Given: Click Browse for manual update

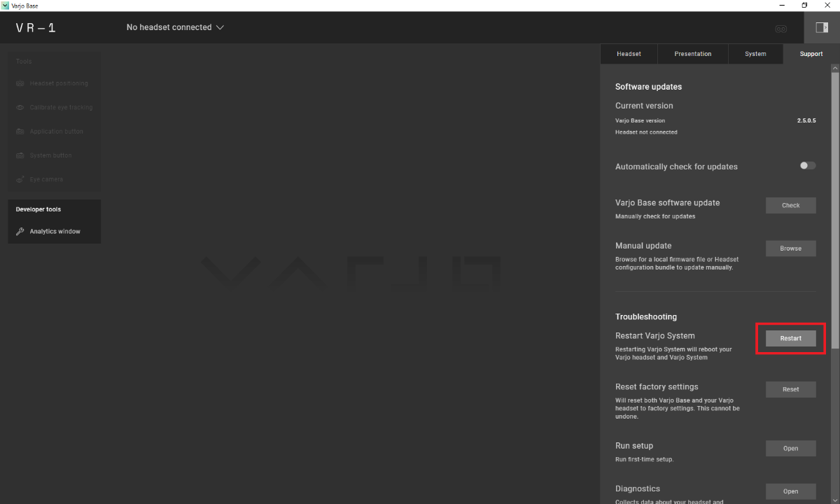Looking at the screenshot, I should [790, 248].
